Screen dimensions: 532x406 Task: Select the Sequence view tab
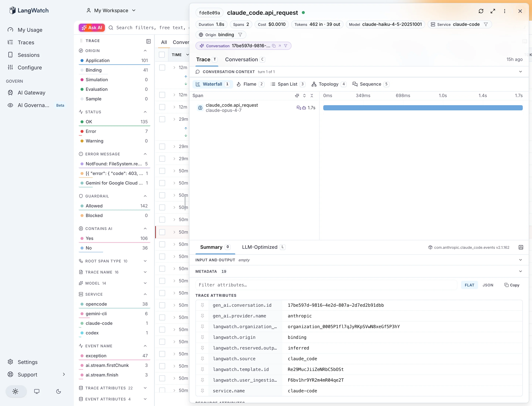(x=371, y=84)
